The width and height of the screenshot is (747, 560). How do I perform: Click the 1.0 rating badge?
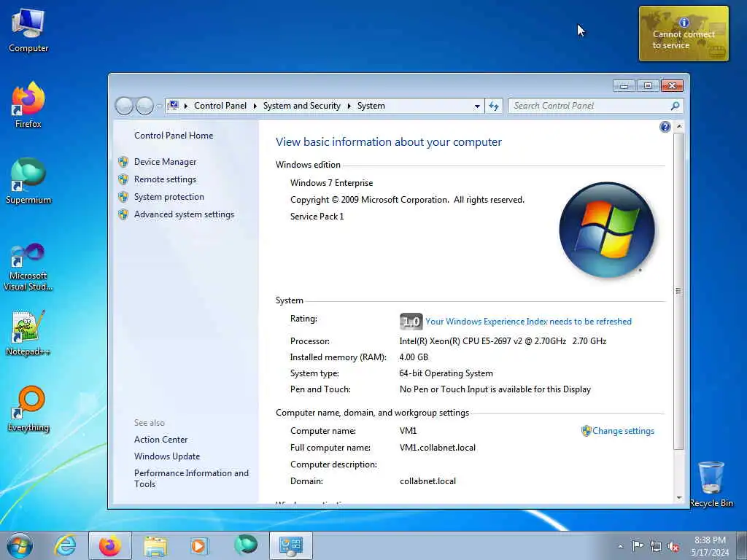tap(411, 322)
